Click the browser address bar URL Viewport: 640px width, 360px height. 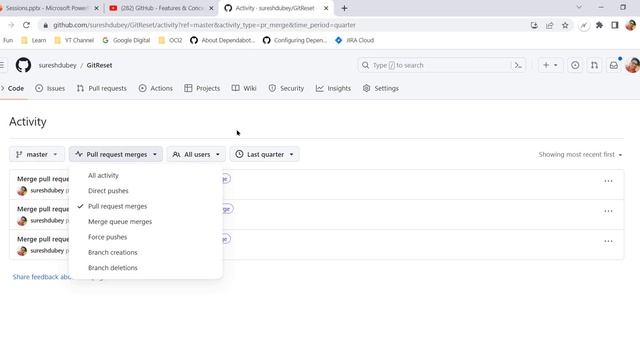[204, 25]
